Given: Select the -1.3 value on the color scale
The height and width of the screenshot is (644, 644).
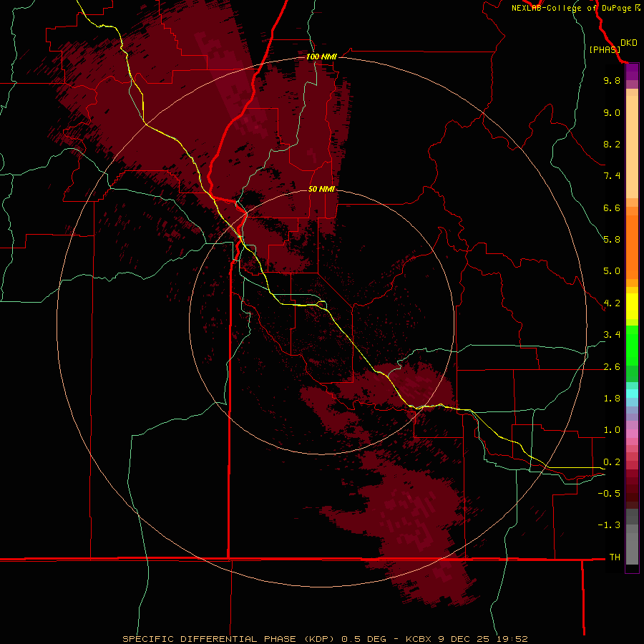Looking at the screenshot, I should click(x=609, y=525).
